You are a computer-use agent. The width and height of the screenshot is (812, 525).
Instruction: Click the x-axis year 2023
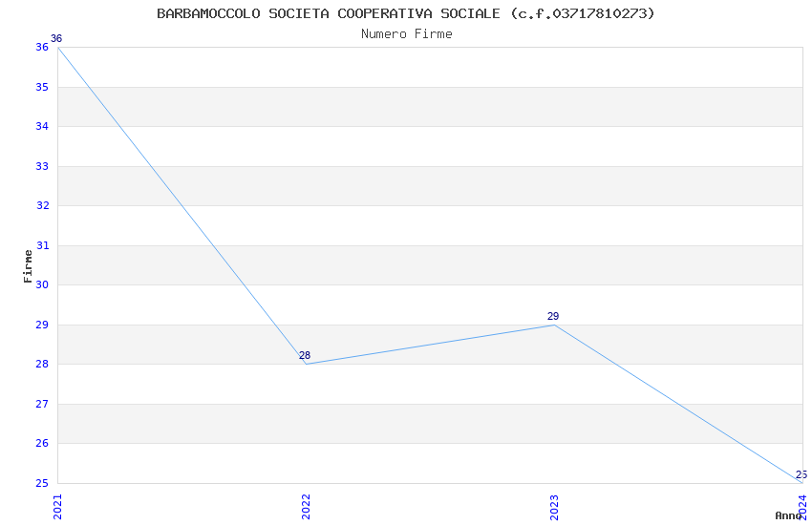click(554, 507)
